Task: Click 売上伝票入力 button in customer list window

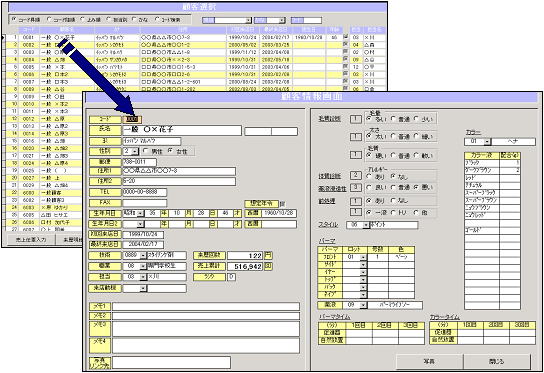Action: tap(31, 239)
